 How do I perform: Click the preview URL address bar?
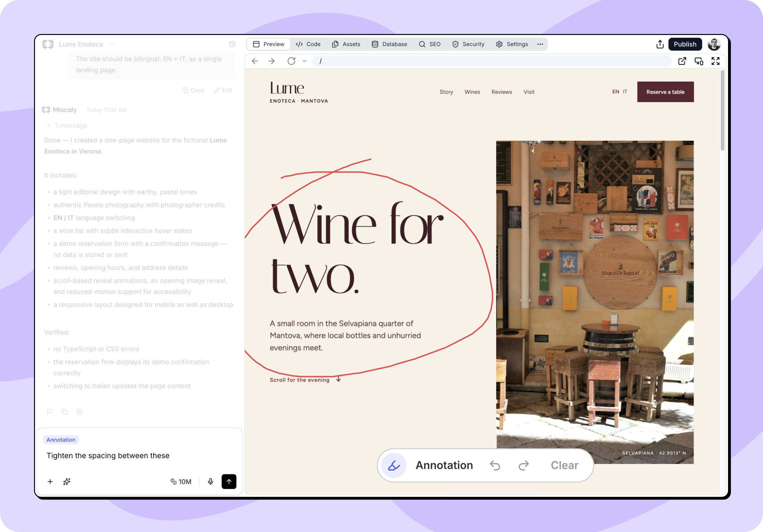coord(492,61)
